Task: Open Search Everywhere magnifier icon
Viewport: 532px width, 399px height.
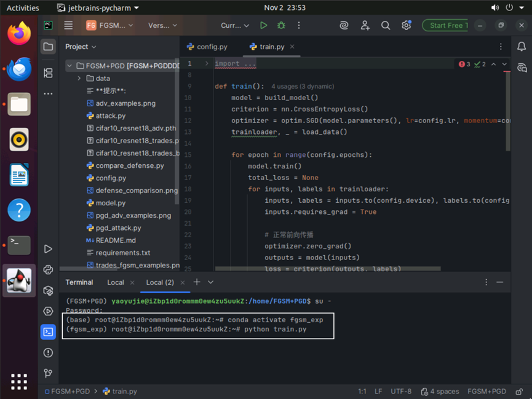Action: click(386, 25)
